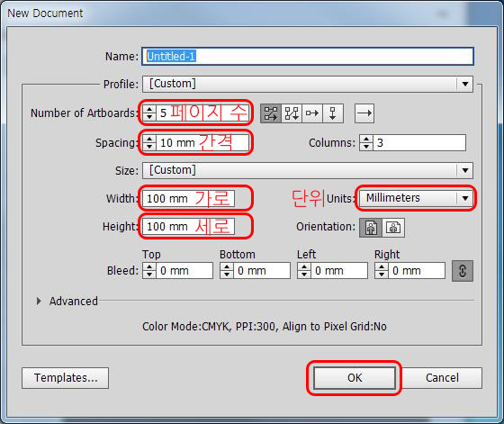Click the Name field containing Untitled-1
This screenshot has height=424, width=504.
tap(308, 56)
